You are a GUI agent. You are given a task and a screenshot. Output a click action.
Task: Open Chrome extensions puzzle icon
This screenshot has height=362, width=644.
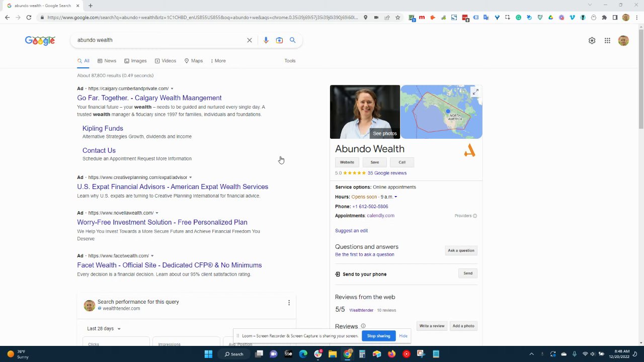click(604, 18)
